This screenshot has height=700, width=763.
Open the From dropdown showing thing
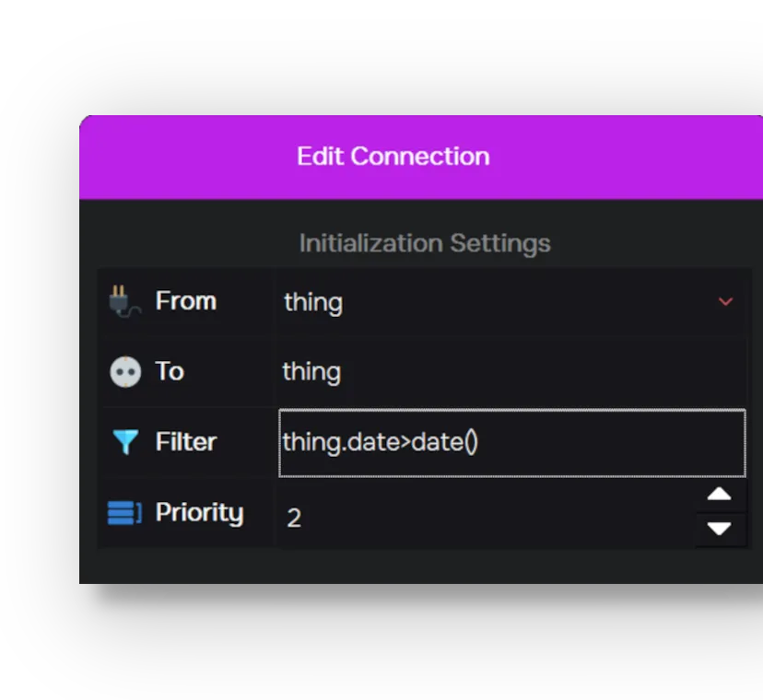click(x=511, y=302)
